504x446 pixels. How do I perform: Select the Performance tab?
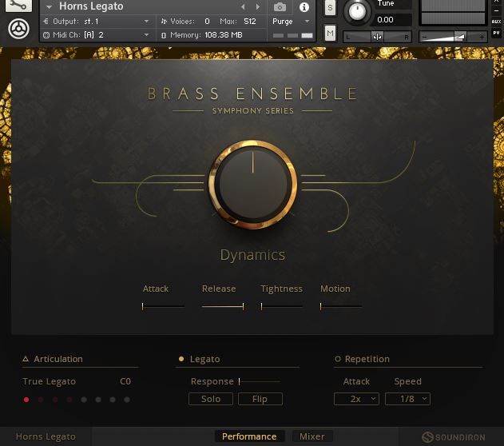coord(249,436)
